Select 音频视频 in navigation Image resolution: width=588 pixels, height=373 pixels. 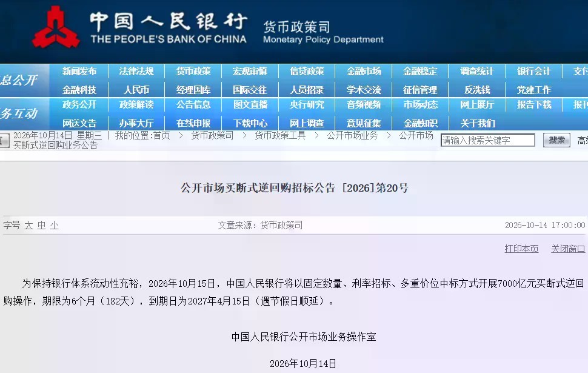click(x=364, y=104)
